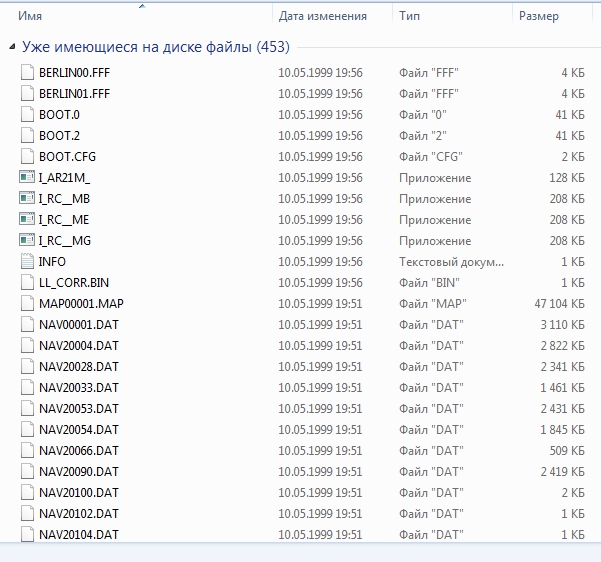Select the LL_CORR.BIN file icon
Viewport: 601px width, 562px height.
27,283
